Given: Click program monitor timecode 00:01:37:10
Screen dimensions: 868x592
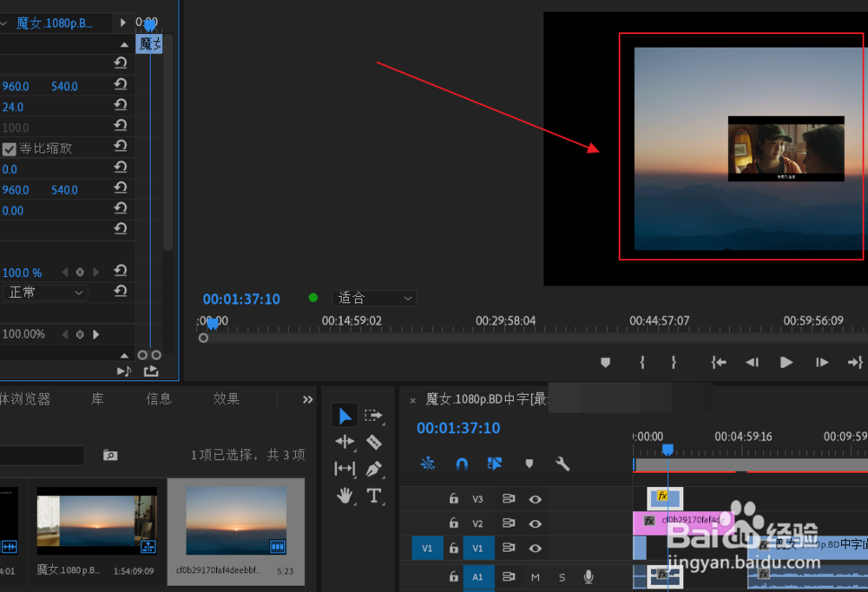Looking at the screenshot, I should pyautogui.click(x=241, y=299).
